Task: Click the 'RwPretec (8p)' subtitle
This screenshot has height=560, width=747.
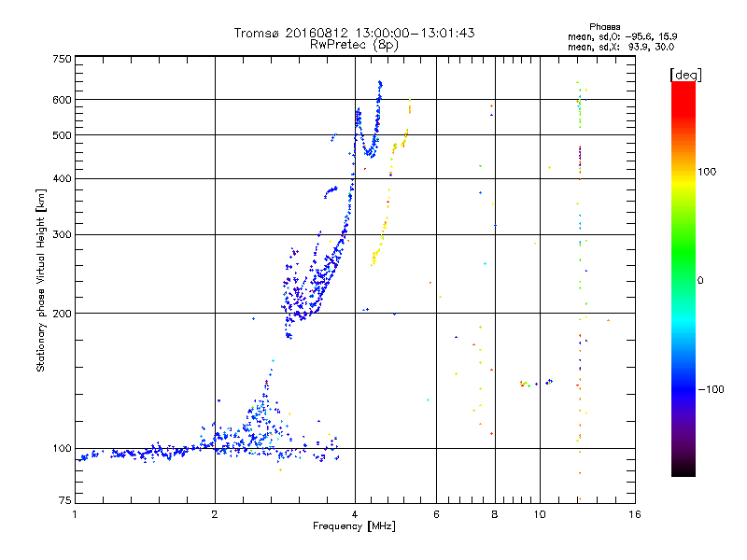Action: 354,45
